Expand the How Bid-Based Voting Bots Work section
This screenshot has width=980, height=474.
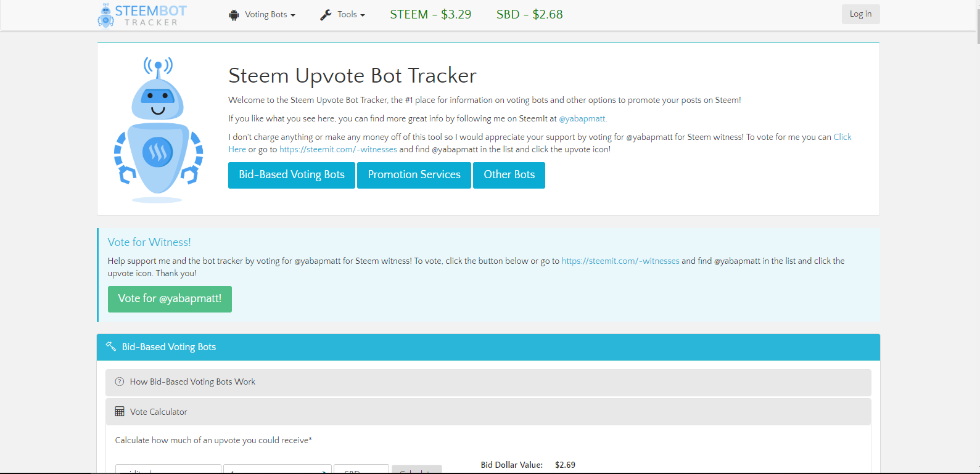pyautogui.click(x=488, y=382)
